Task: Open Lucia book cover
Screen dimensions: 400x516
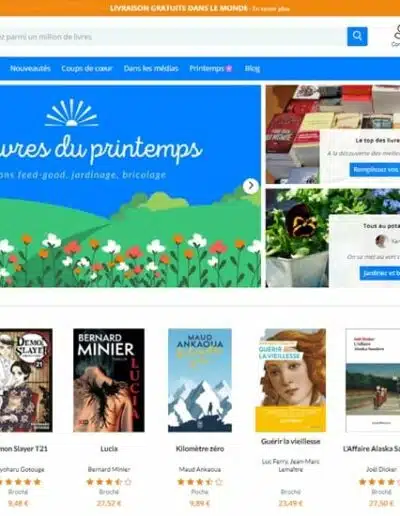Action: point(109,380)
